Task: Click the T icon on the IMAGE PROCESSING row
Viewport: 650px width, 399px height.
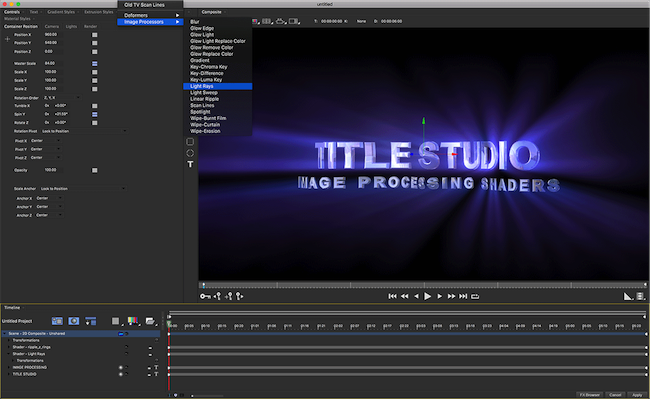Action: coord(156,368)
